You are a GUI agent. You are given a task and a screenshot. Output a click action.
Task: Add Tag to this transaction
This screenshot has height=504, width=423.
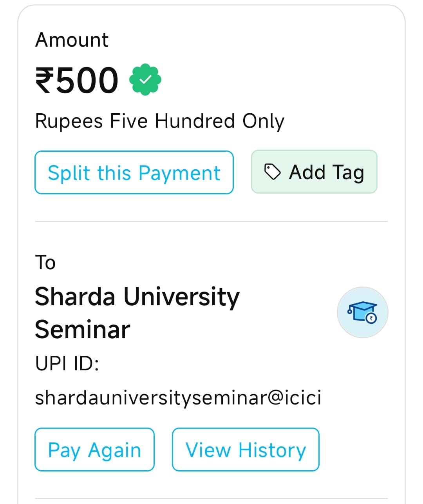(x=314, y=172)
